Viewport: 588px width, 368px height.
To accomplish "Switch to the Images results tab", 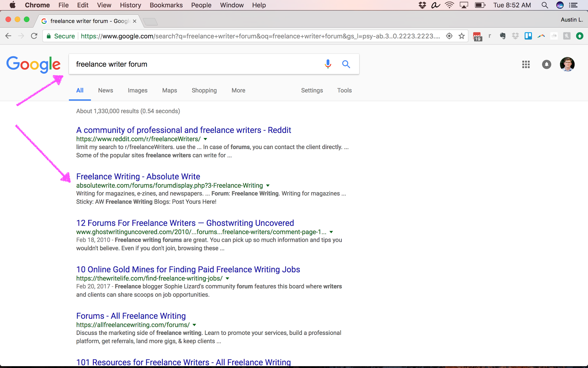I will click(x=137, y=91).
